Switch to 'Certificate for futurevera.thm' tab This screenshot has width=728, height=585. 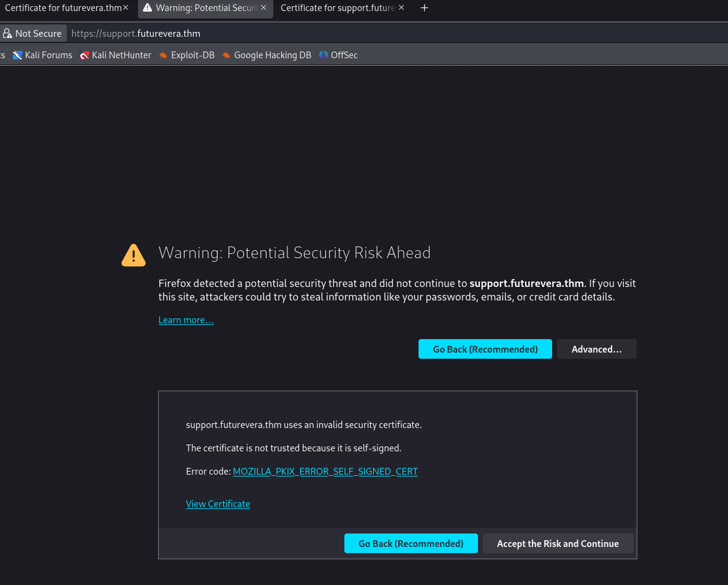click(x=61, y=8)
